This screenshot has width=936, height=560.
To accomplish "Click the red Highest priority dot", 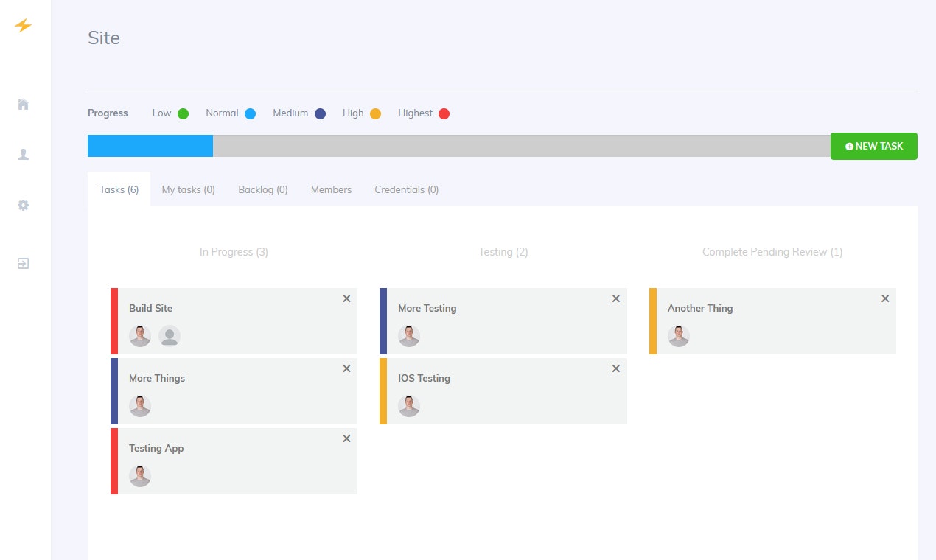I will (x=444, y=113).
